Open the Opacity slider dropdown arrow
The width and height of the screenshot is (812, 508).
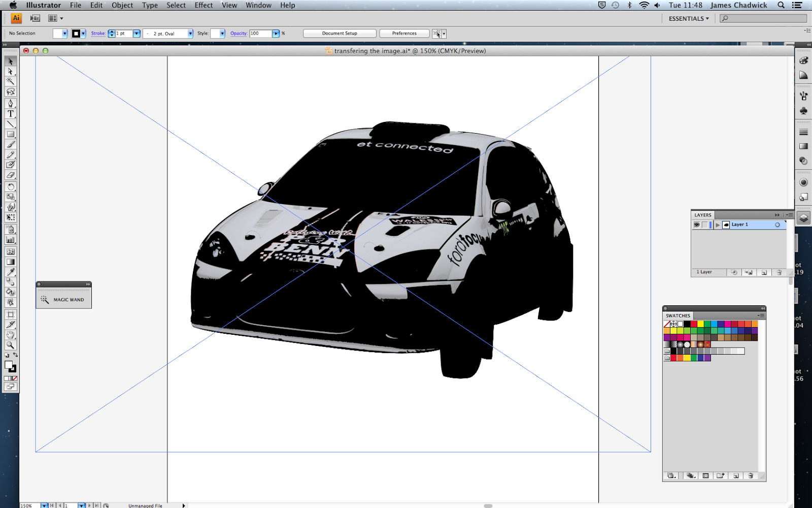coord(276,34)
